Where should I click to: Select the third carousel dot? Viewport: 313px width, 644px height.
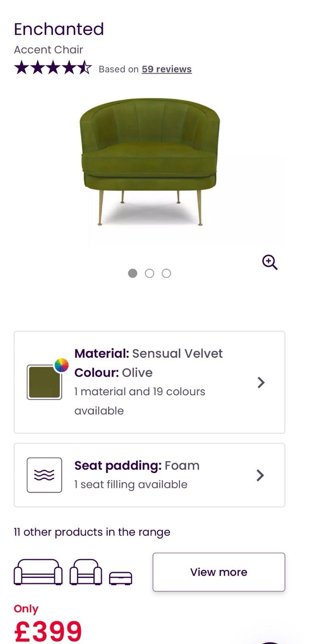click(x=166, y=273)
